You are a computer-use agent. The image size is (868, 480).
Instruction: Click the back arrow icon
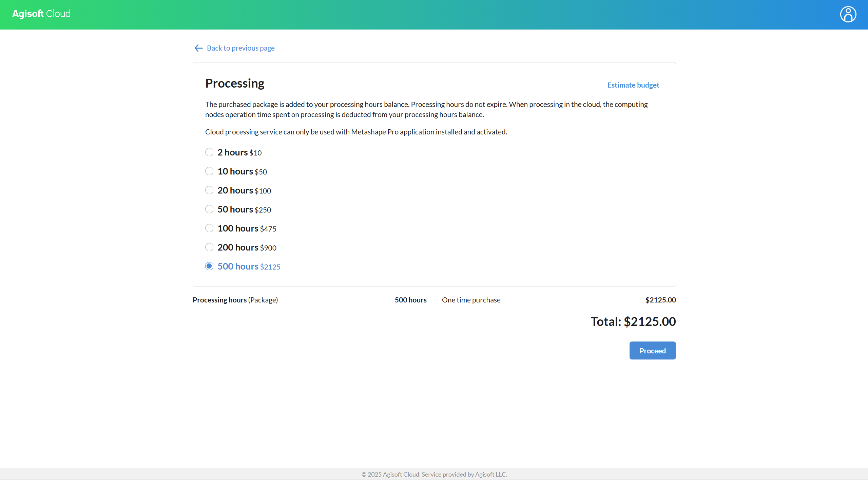coord(198,48)
